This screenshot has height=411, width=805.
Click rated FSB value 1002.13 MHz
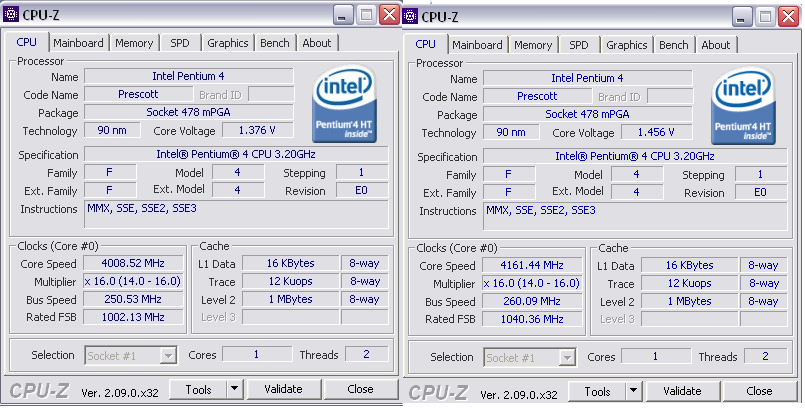point(133,317)
